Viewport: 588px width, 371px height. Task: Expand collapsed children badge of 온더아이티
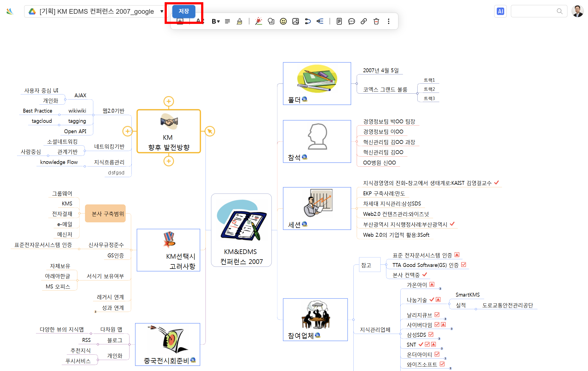tap(445, 358)
